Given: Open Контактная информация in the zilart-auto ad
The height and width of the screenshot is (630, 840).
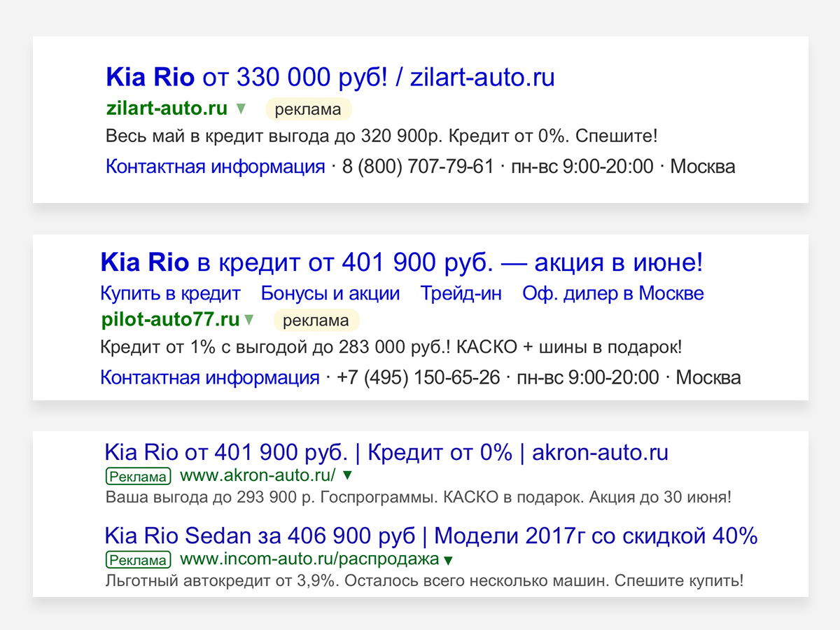Looking at the screenshot, I should pyautogui.click(x=216, y=167).
